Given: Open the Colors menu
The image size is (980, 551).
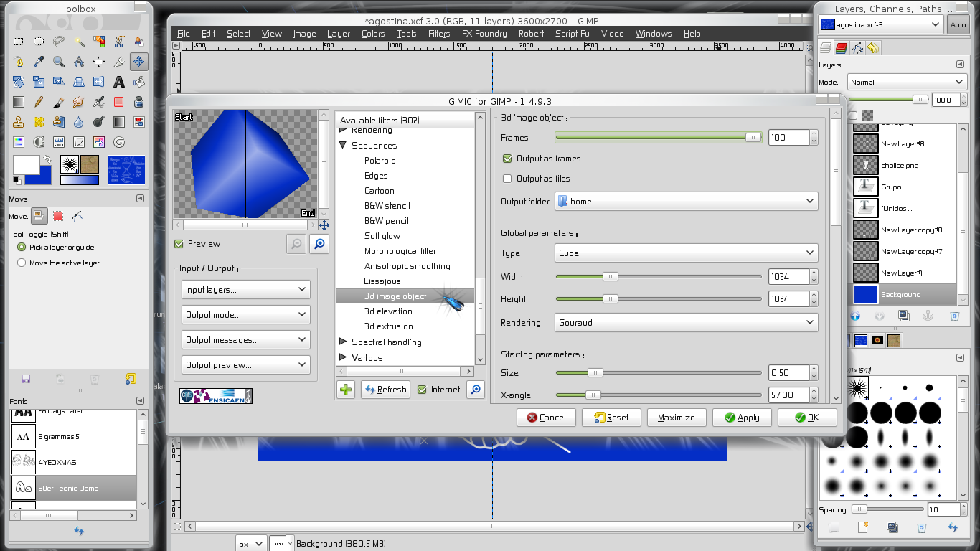Looking at the screenshot, I should pyautogui.click(x=373, y=34).
